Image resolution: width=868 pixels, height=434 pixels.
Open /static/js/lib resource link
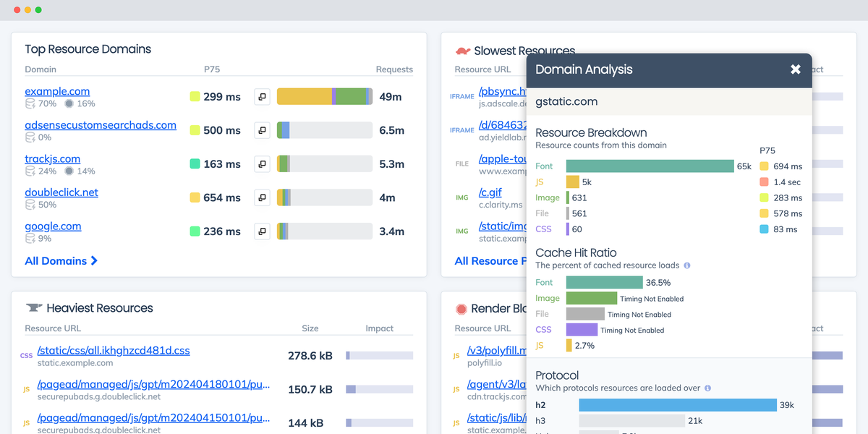point(497,418)
